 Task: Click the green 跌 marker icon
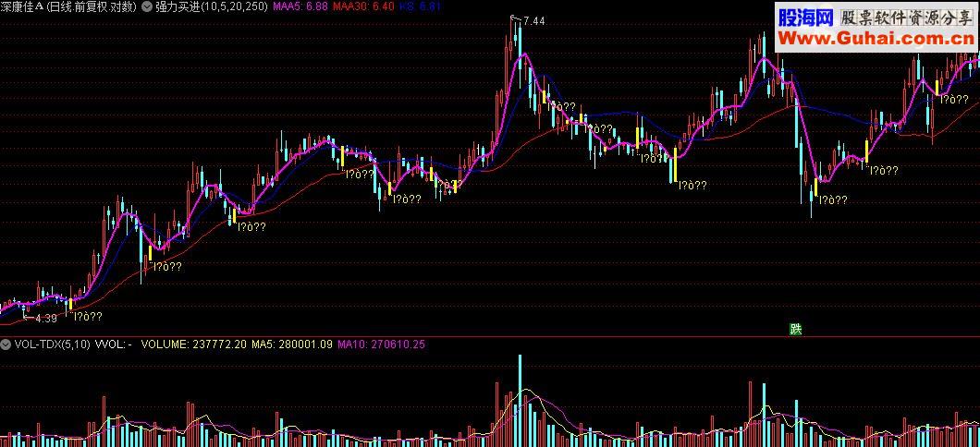(795, 330)
